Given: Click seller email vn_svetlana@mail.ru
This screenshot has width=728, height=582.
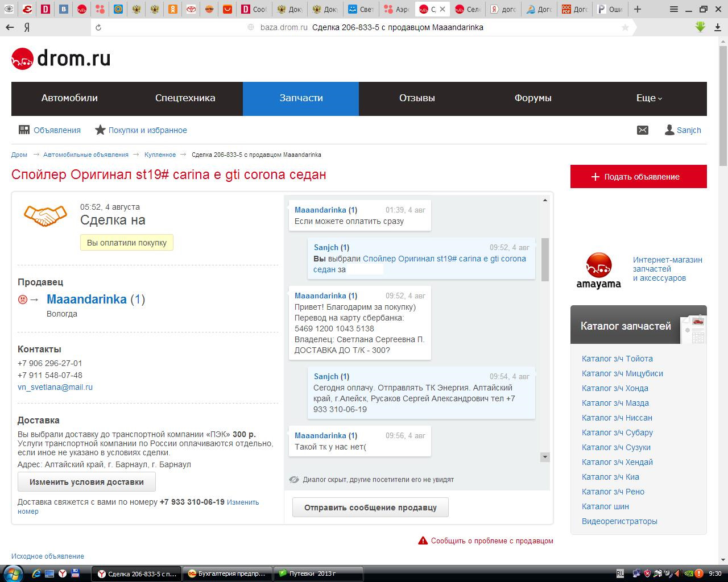Looking at the screenshot, I should coord(55,387).
